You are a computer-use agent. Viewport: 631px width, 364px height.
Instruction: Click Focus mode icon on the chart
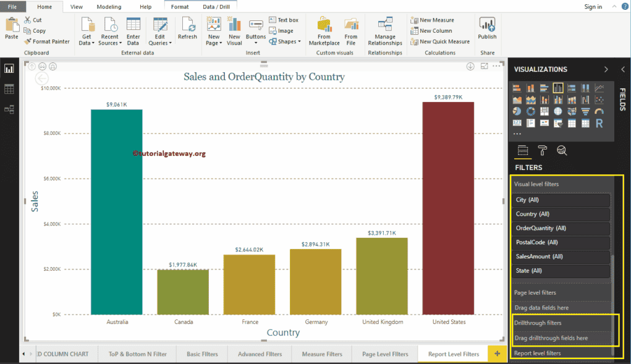tap(485, 66)
